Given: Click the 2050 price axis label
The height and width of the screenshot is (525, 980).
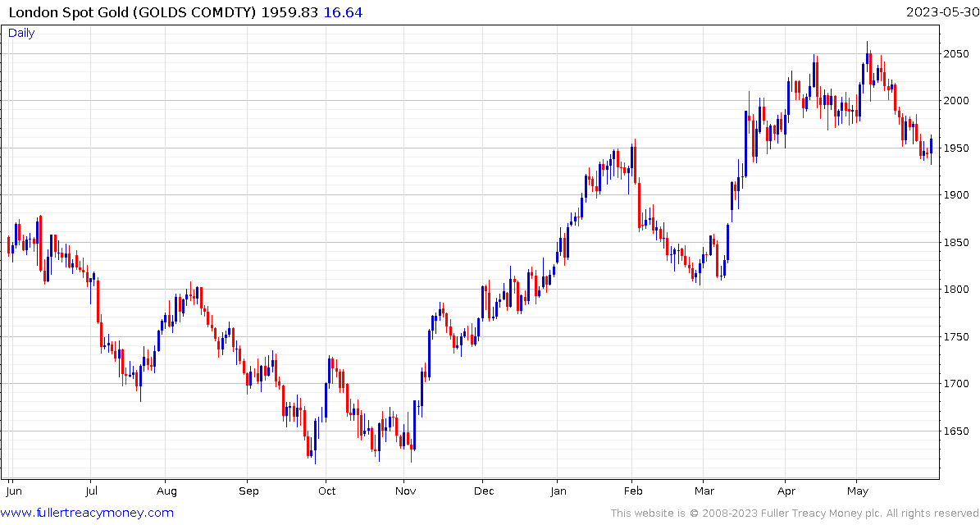Looking at the screenshot, I should click(x=957, y=54).
